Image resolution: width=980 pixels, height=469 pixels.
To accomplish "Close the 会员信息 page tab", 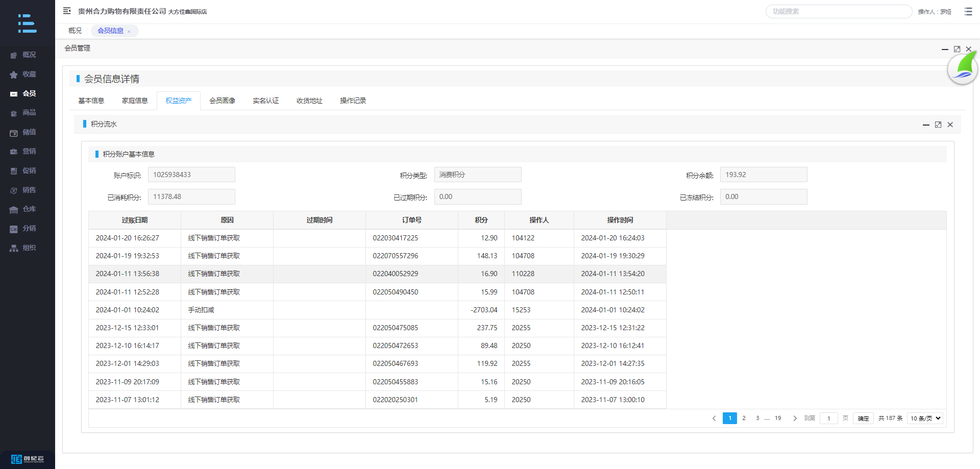I will pyautogui.click(x=129, y=32).
